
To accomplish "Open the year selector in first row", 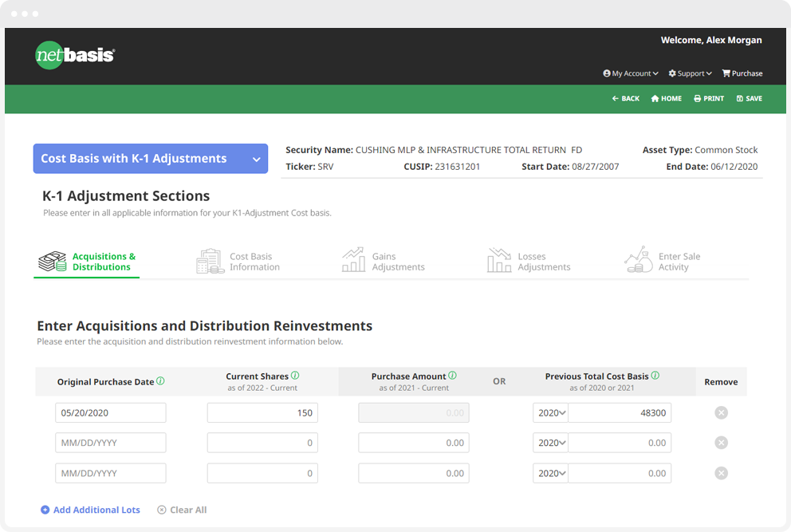I will (x=551, y=413).
